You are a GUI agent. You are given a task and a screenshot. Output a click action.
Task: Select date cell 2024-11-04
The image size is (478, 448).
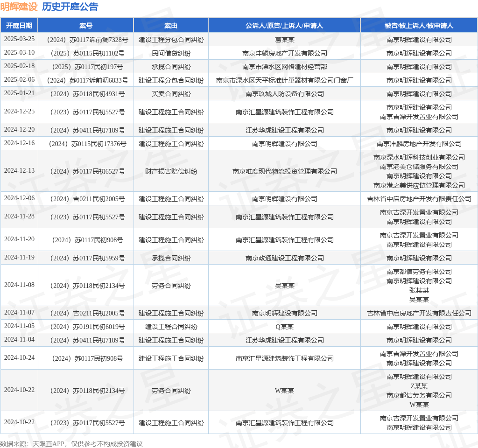[19, 340]
